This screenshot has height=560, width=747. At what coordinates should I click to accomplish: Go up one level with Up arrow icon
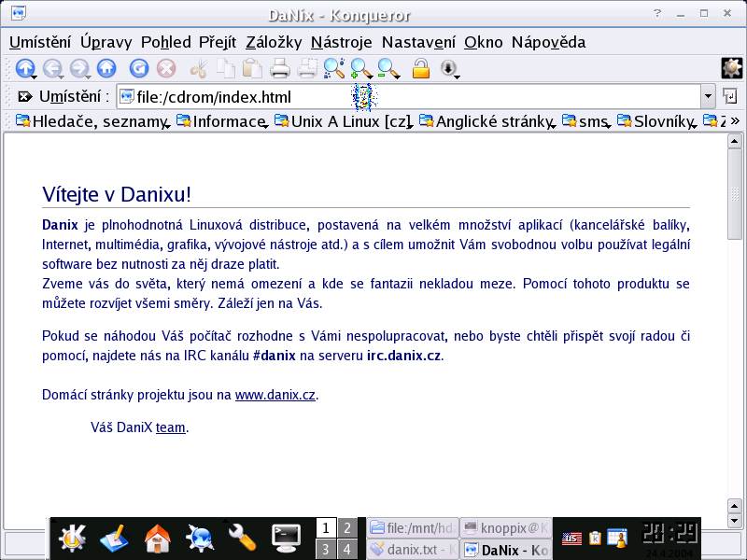tap(25, 68)
